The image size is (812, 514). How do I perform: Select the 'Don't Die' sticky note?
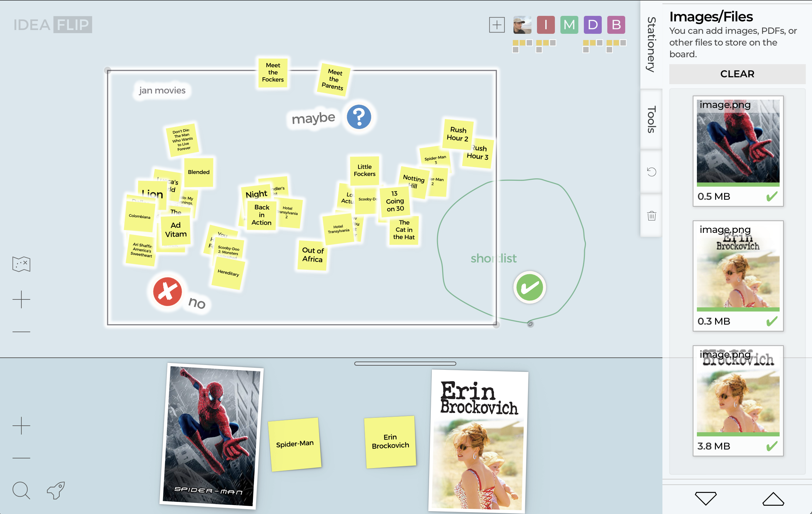tap(182, 140)
